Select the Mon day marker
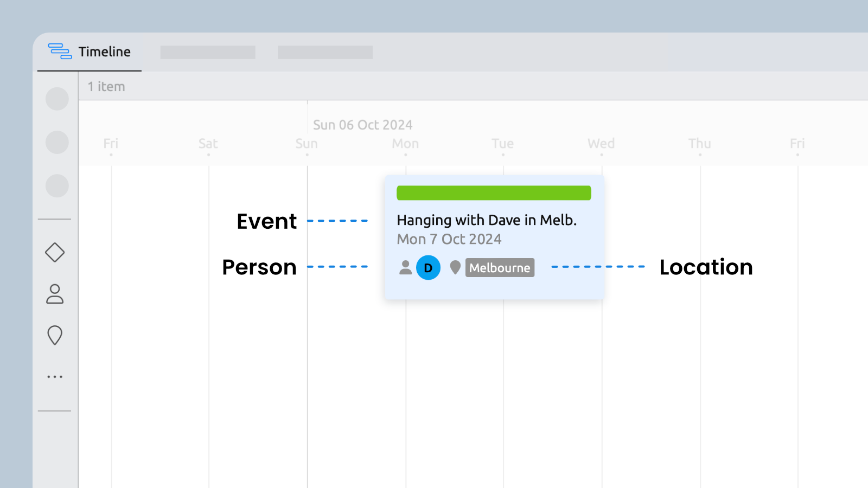 pyautogui.click(x=405, y=144)
